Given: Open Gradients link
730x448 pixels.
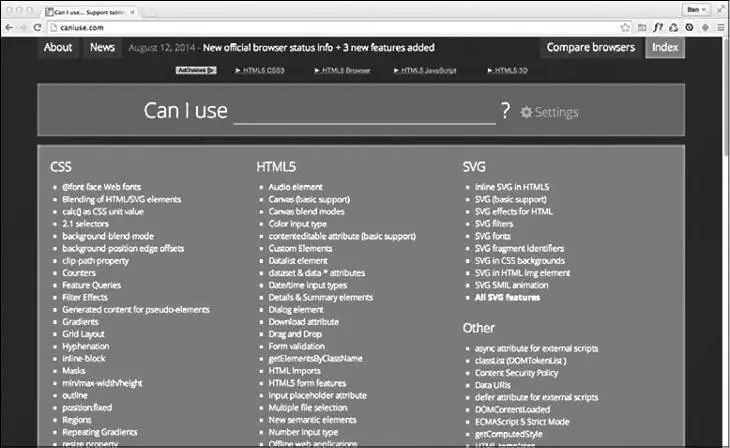Looking at the screenshot, I should pyautogui.click(x=81, y=322).
